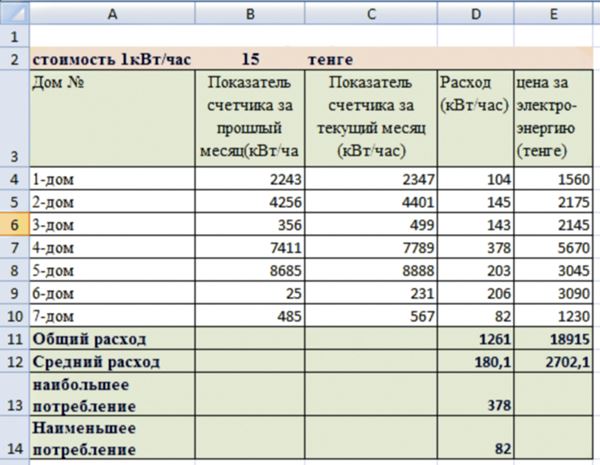Select row 2 header

15,59
